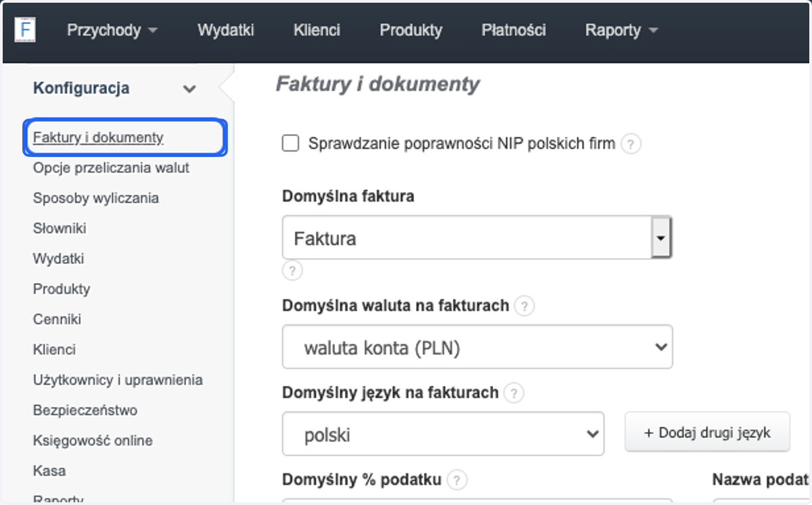
Task: Open Bezpieczeństwo settings
Action: point(85,410)
